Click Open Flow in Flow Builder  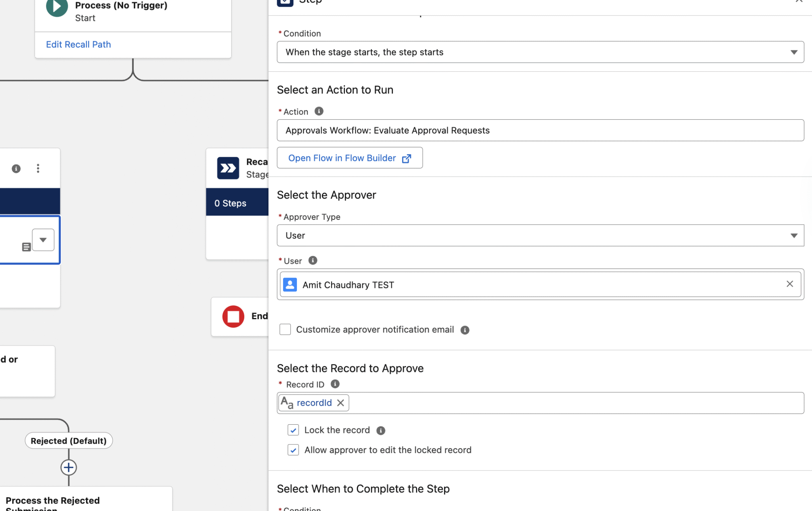pyautogui.click(x=349, y=158)
